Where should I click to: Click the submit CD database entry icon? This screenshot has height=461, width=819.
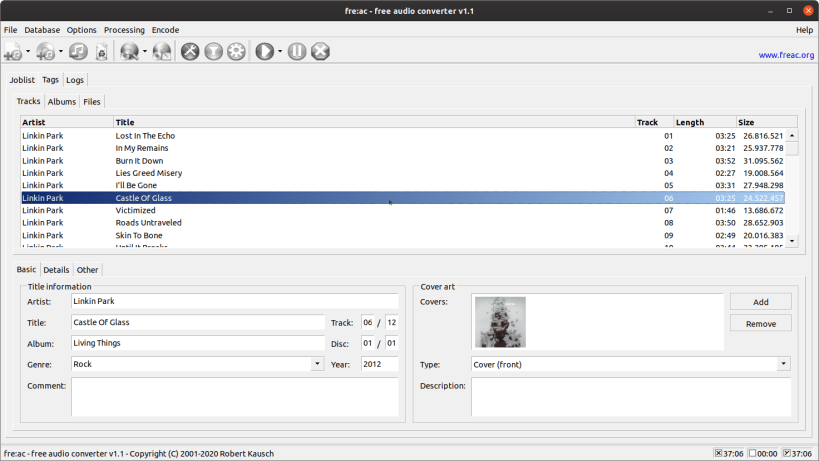tap(162, 52)
